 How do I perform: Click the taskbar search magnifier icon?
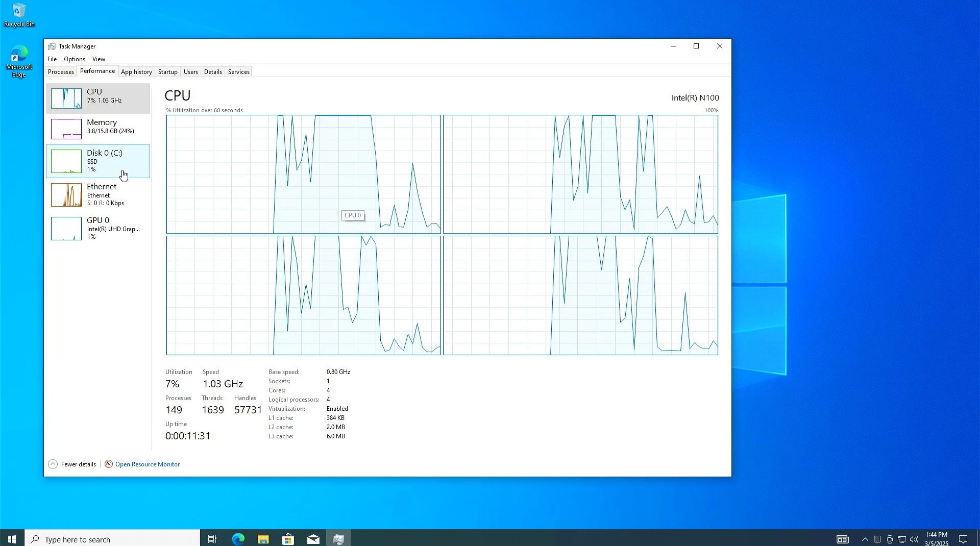click(35, 539)
